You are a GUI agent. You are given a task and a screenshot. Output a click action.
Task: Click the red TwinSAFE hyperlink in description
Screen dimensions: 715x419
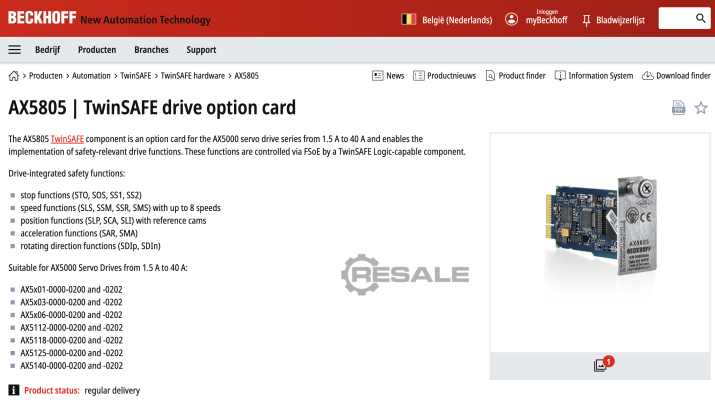click(67, 139)
